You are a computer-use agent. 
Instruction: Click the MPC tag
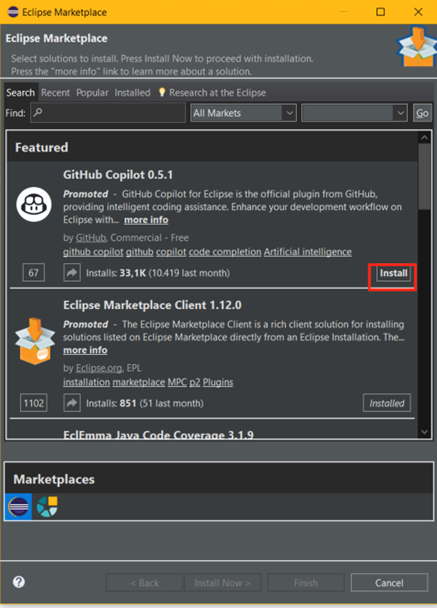[x=177, y=382]
